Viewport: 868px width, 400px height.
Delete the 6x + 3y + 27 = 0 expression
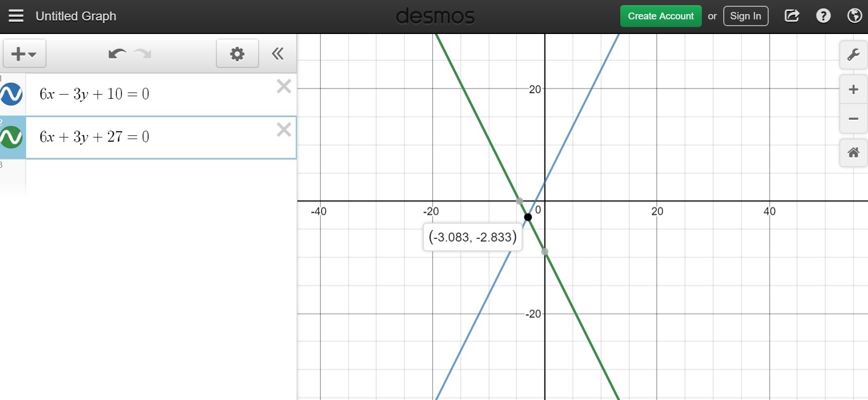pyautogui.click(x=284, y=129)
